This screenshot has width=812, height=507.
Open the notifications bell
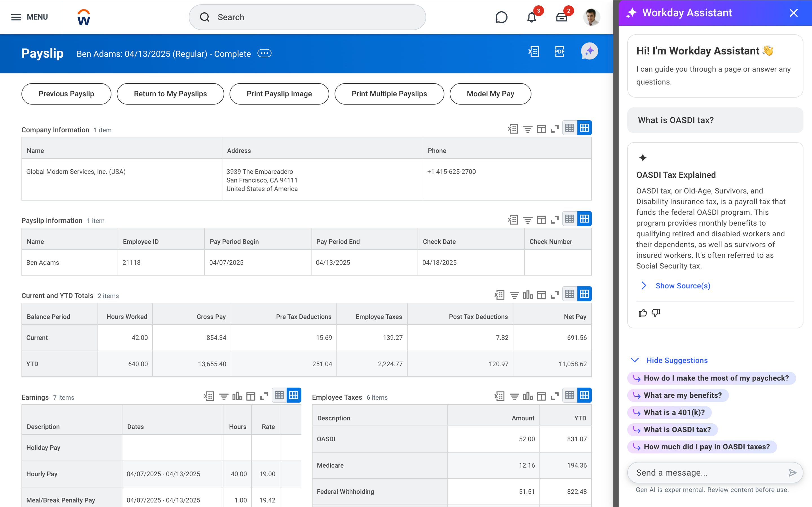[x=531, y=17]
